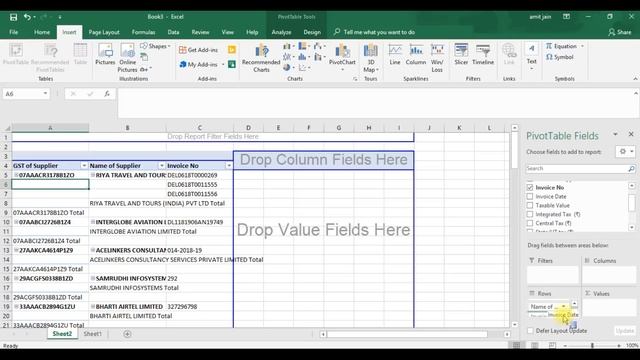This screenshot has width=640, height=360.
Task: Open Online Pictures
Action: pyautogui.click(x=127, y=58)
